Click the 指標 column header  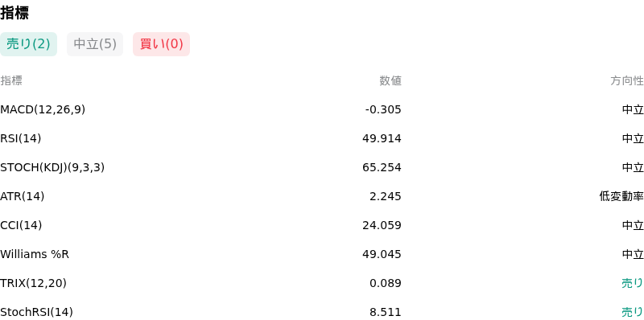click(x=11, y=81)
